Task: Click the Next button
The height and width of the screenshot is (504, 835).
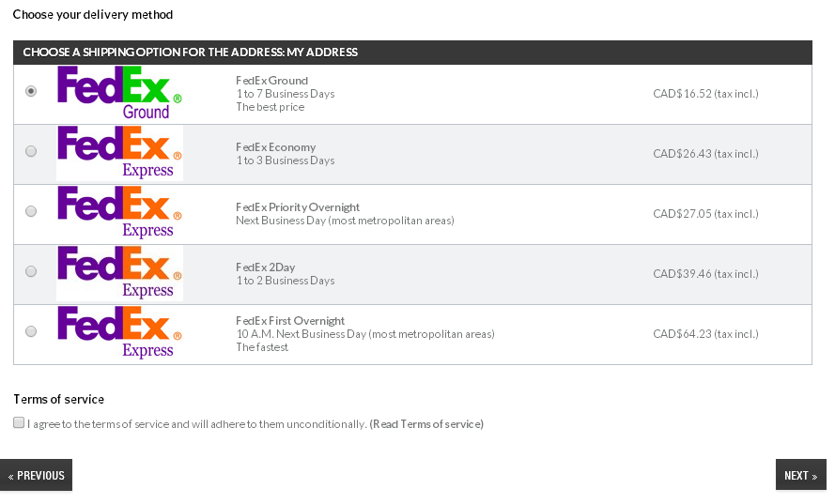Action: [x=800, y=475]
